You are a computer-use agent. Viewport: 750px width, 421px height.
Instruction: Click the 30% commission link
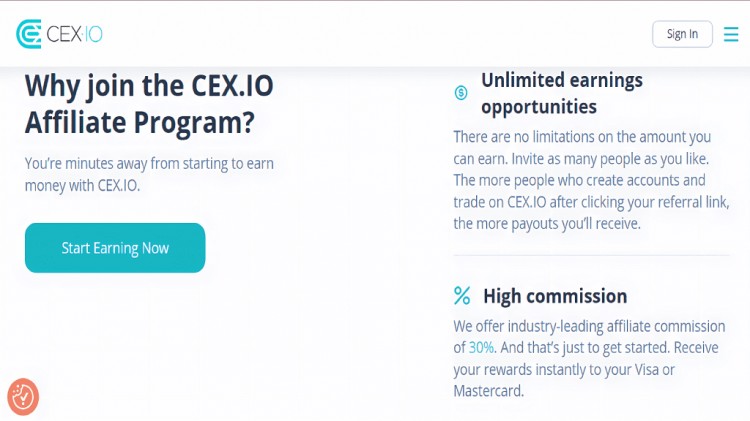point(481,347)
